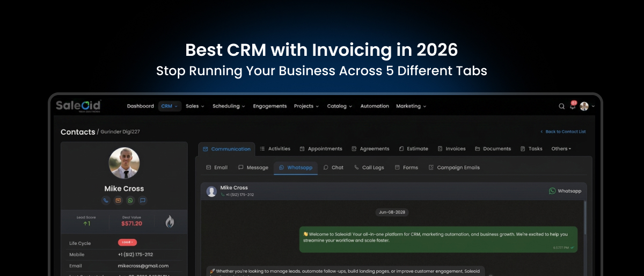This screenshot has height=276, width=644.
Task: Click the phone call icon under Mike Cross
Action: pos(106,200)
